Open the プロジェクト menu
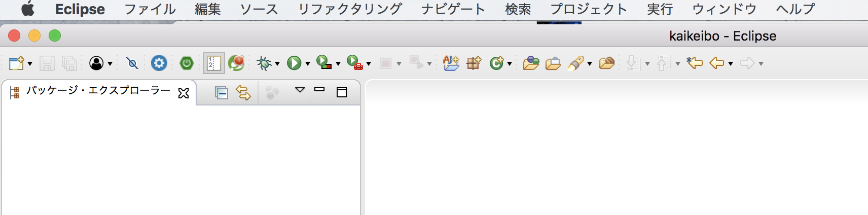The height and width of the screenshot is (215, 868). [x=589, y=9]
